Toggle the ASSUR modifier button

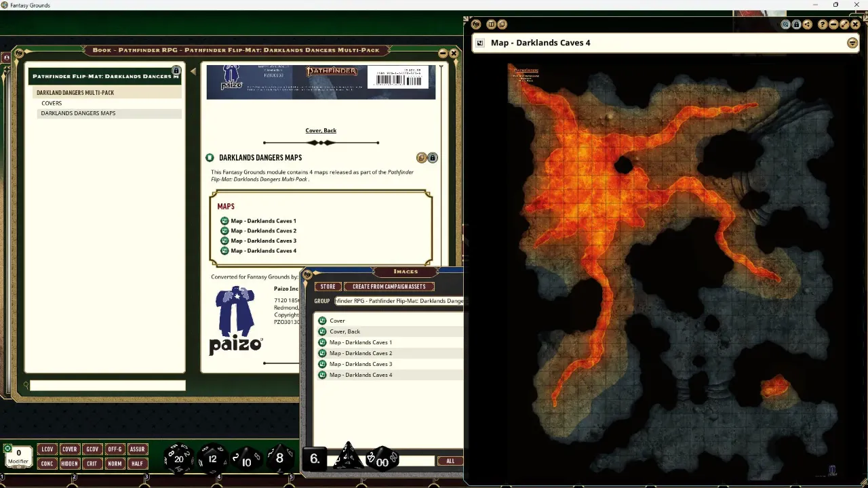pyautogui.click(x=137, y=449)
